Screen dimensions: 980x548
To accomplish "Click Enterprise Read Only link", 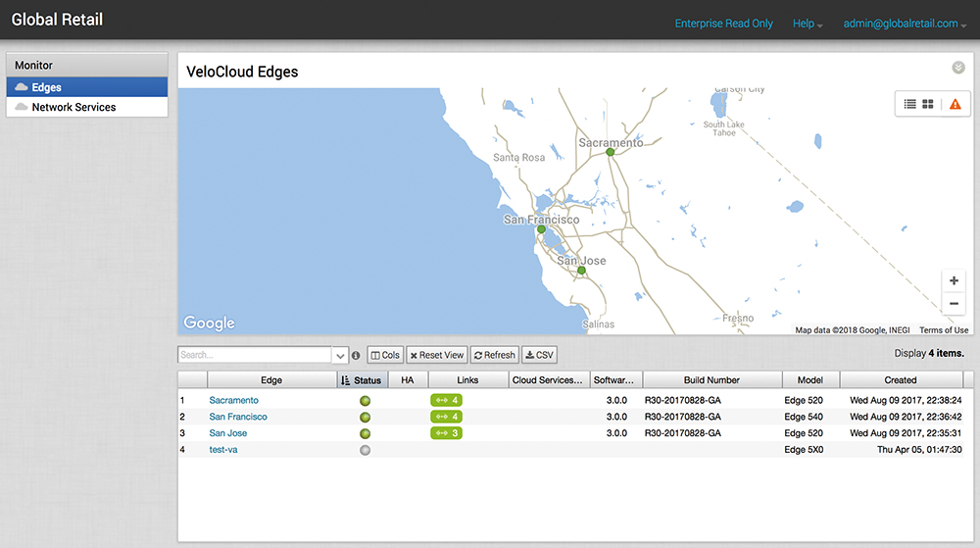I will (724, 24).
